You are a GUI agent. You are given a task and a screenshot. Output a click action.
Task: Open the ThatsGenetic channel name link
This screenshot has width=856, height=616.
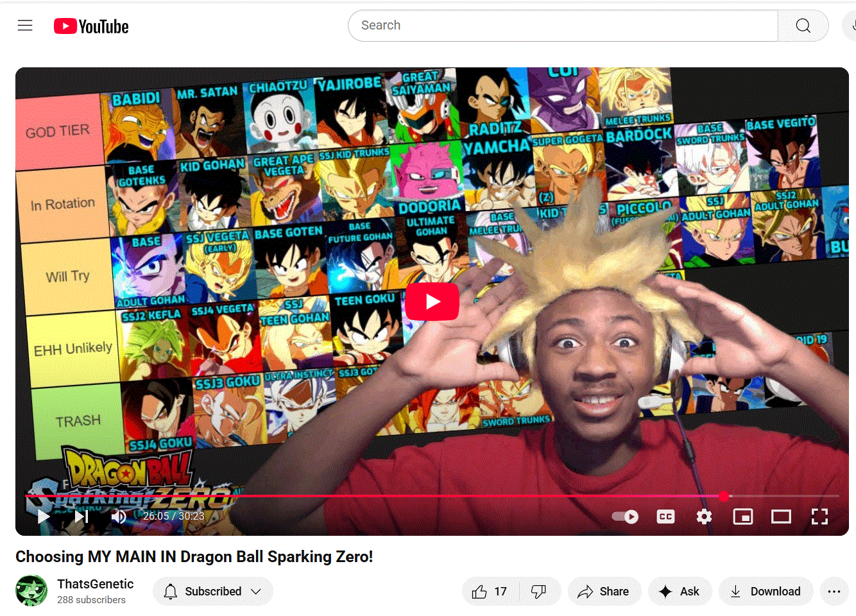(x=96, y=584)
